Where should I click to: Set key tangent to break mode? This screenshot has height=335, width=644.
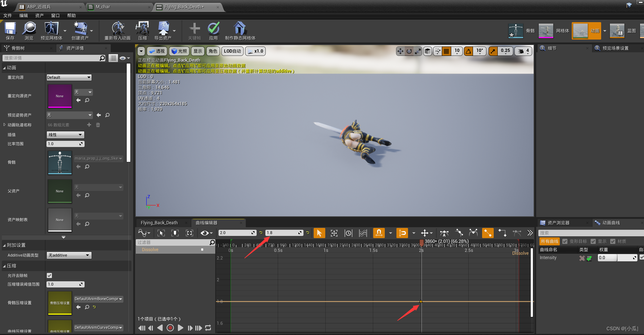click(473, 233)
